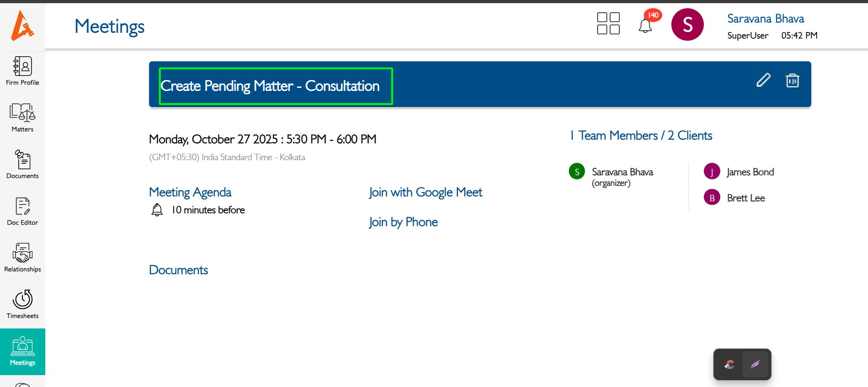Select client Brett Lee
868x387 pixels.
[745, 198]
